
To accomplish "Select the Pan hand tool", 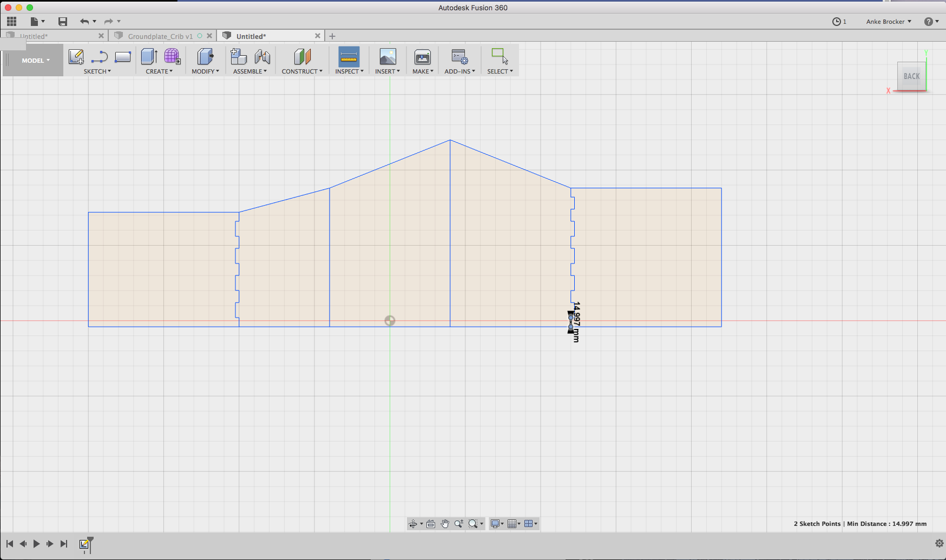I will click(x=445, y=524).
